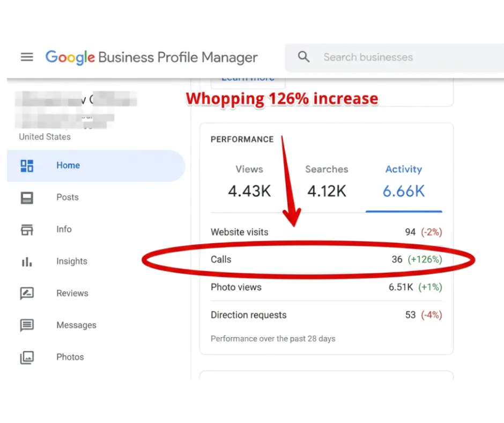Screen dimensions: 504x423
Task: Open the Info section
Action: coord(64,229)
